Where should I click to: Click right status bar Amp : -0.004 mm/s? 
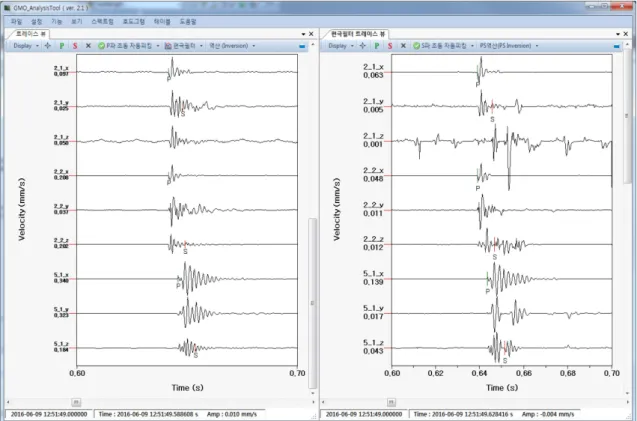click(548, 414)
